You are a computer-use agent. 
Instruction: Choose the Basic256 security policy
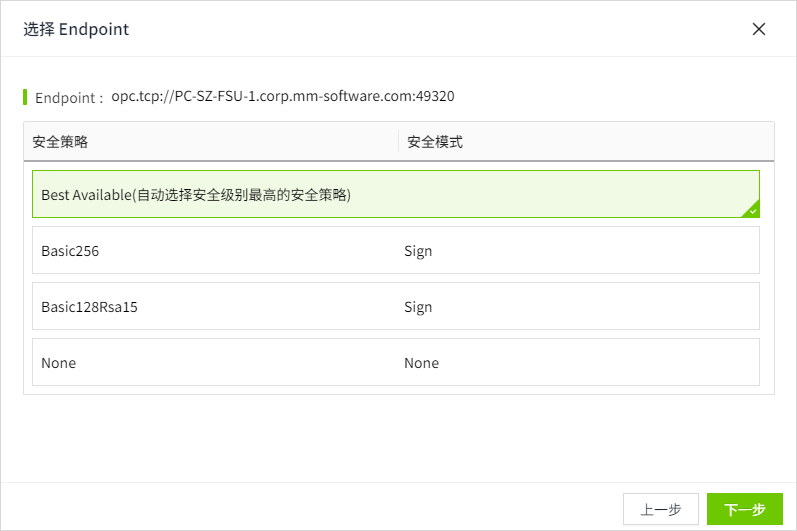(70, 251)
